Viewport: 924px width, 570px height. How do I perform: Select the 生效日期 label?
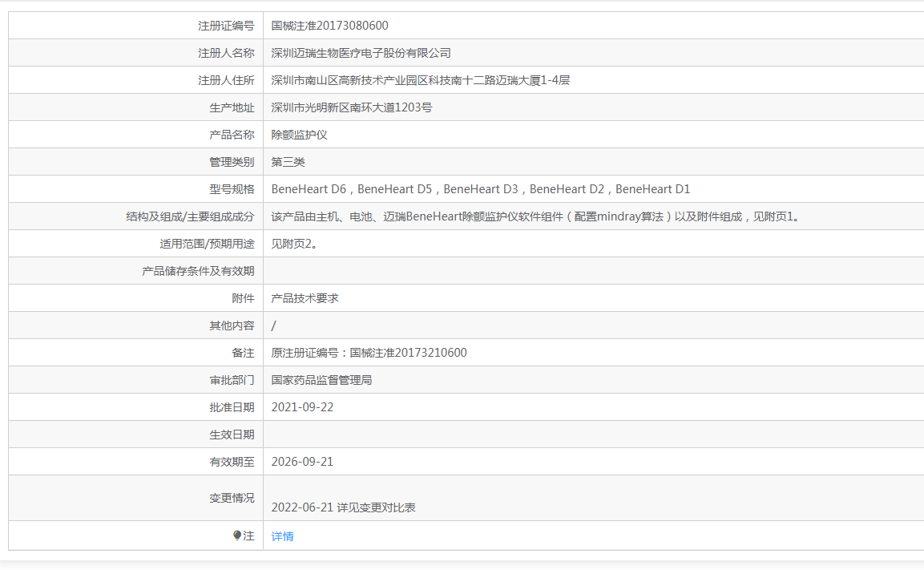tap(232, 435)
